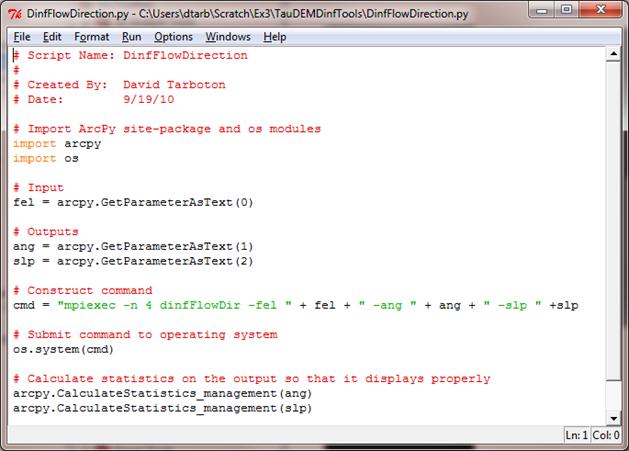Minimize the DinfFlowDirection.py window
This screenshot has height=451, width=629.
[541, 10]
